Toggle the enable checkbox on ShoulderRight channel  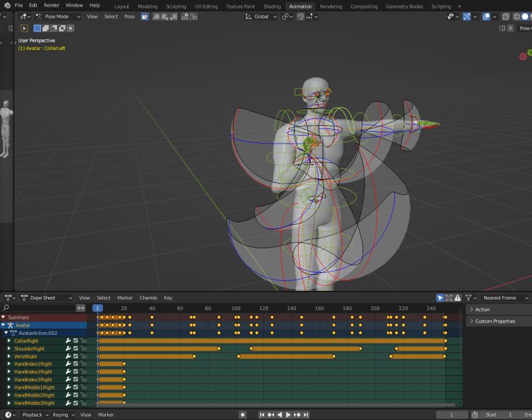coord(75,348)
